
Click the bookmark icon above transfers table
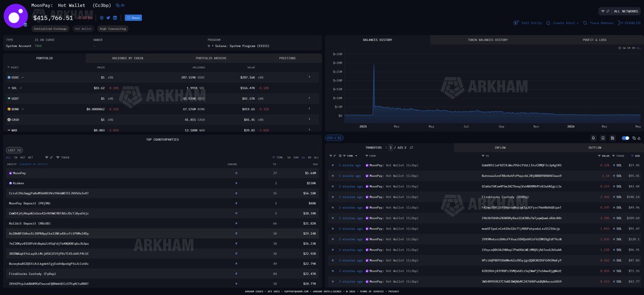603,138
